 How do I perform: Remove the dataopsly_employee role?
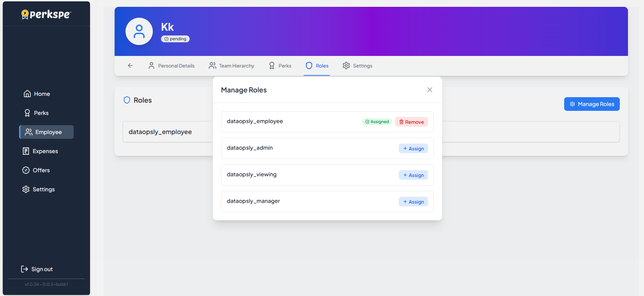point(411,122)
